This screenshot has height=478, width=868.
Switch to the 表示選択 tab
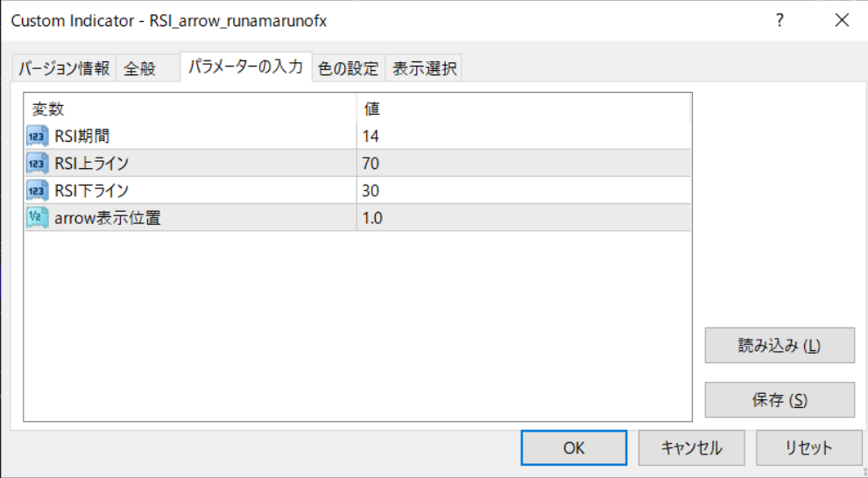click(x=424, y=68)
